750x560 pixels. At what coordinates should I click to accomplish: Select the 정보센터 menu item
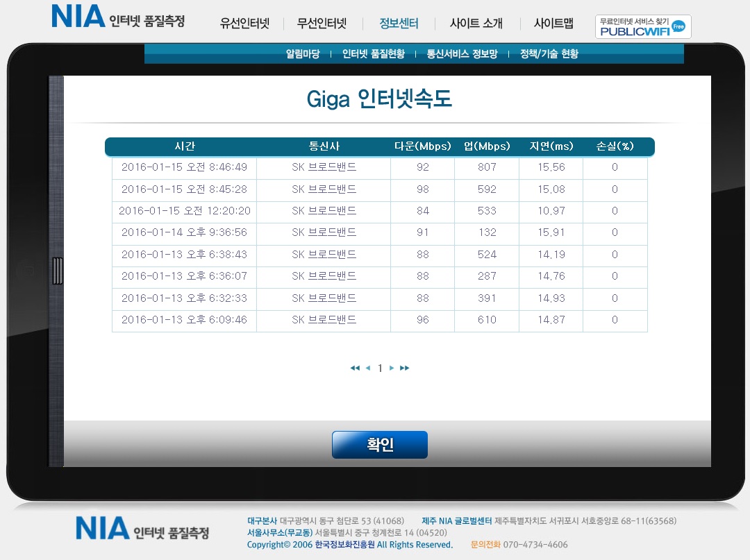click(399, 24)
